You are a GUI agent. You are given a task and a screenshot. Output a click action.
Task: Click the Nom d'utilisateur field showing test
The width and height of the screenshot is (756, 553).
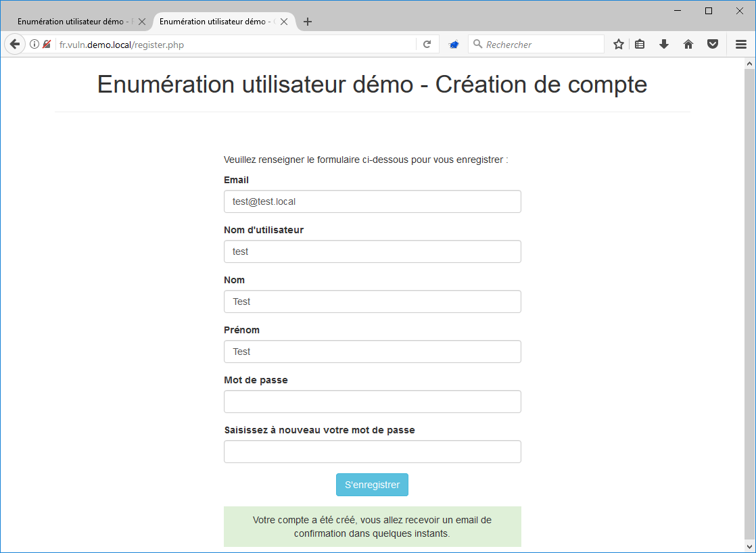coord(372,251)
